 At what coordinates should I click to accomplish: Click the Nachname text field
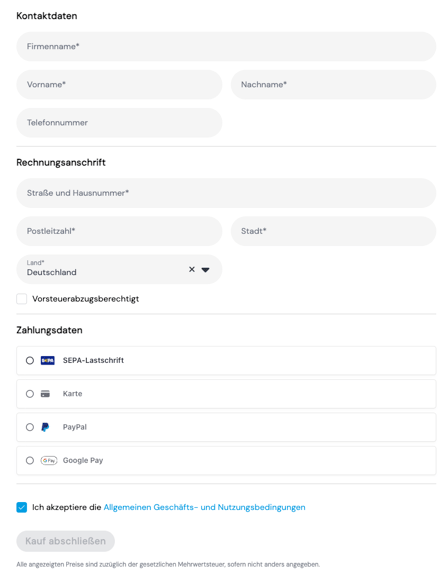[x=333, y=84]
